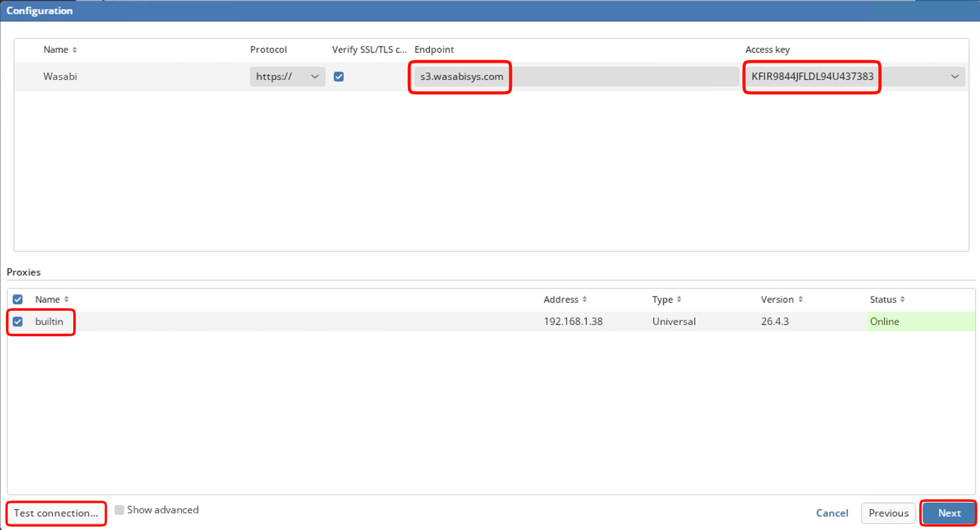
Task: Go back with the Previous button
Action: click(x=888, y=514)
